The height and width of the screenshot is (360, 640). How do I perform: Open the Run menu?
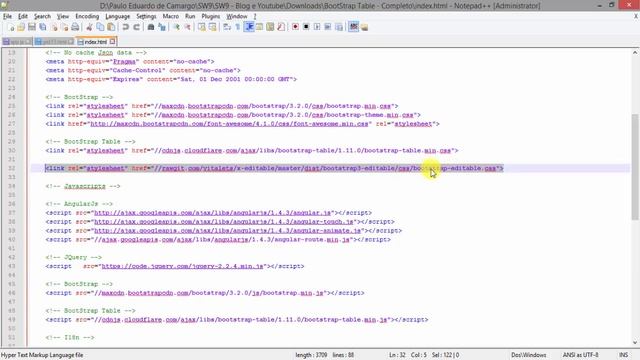point(190,16)
